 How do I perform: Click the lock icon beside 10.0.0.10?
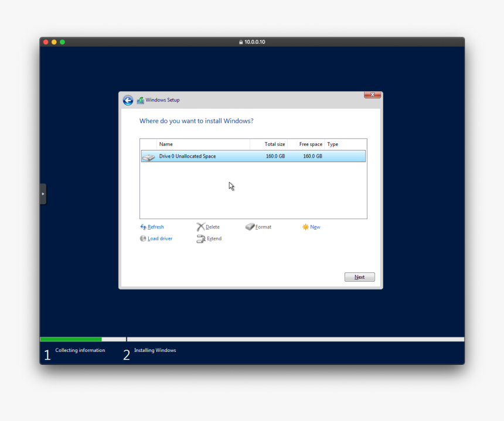pyautogui.click(x=241, y=42)
